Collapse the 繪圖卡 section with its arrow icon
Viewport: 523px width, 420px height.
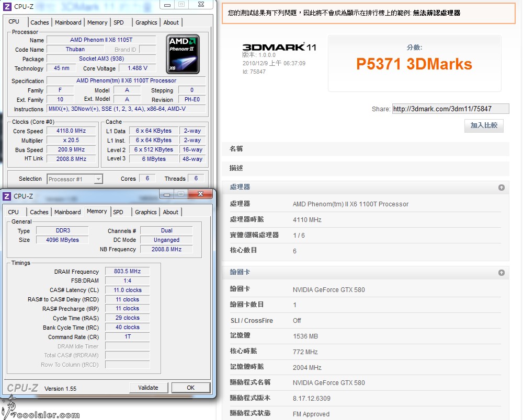click(x=502, y=273)
